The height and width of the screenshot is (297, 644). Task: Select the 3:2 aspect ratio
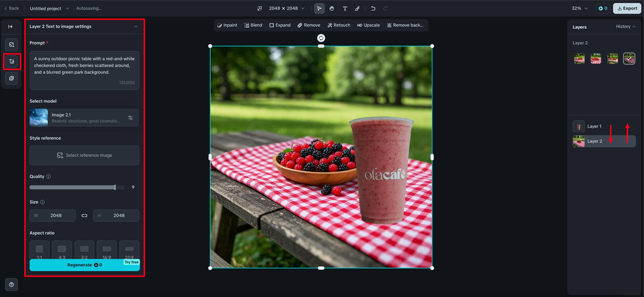point(85,251)
